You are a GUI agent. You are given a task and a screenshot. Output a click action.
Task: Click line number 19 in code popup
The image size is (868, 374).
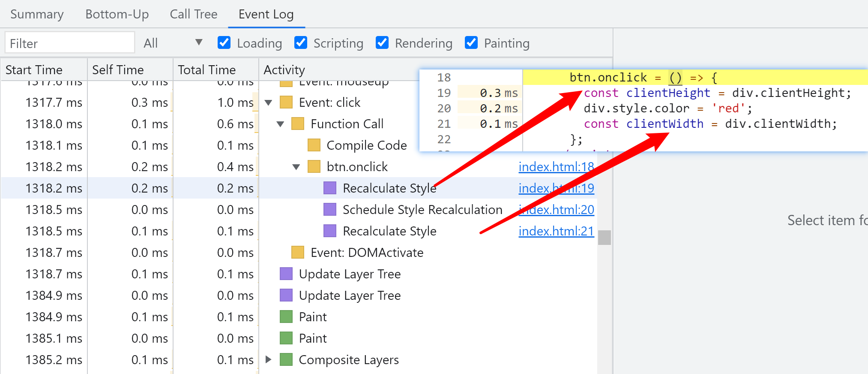(x=444, y=93)
